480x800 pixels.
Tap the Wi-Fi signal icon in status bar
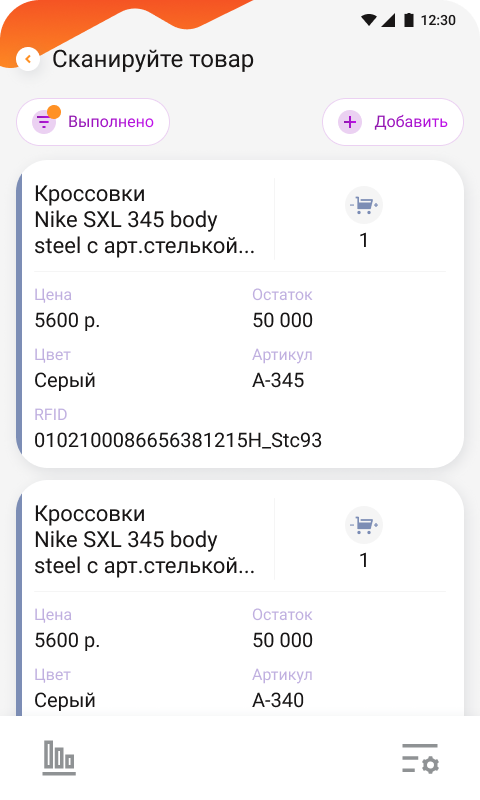coord(369,20)
